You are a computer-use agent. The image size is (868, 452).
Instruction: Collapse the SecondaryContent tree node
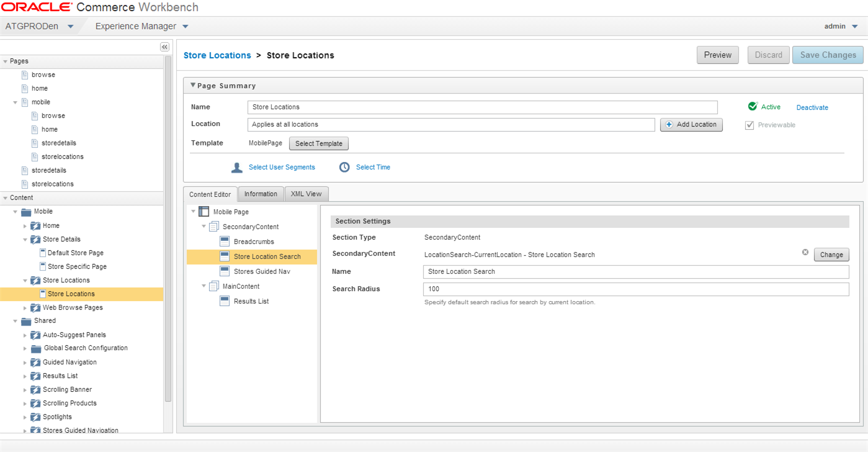point(204,227)
